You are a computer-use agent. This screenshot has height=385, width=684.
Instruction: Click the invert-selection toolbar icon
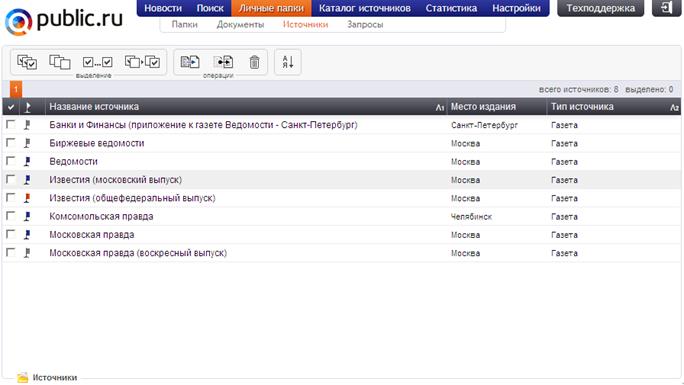click(x=142, y=62)
